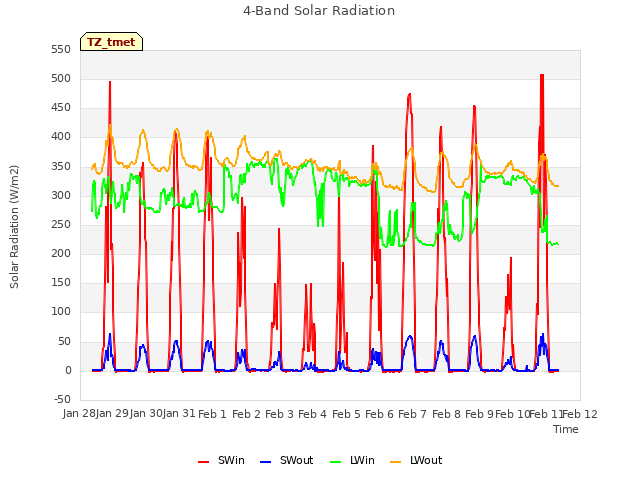Click the 250 y-axis label
Image resolution: width=640 pixels, height=480 pixels.
pos(61,224)
